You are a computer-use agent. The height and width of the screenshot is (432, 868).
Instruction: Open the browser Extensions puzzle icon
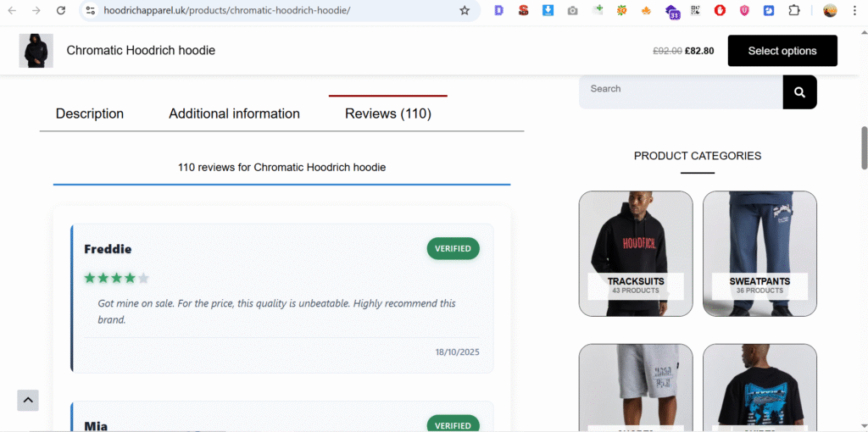click(794, 10)
